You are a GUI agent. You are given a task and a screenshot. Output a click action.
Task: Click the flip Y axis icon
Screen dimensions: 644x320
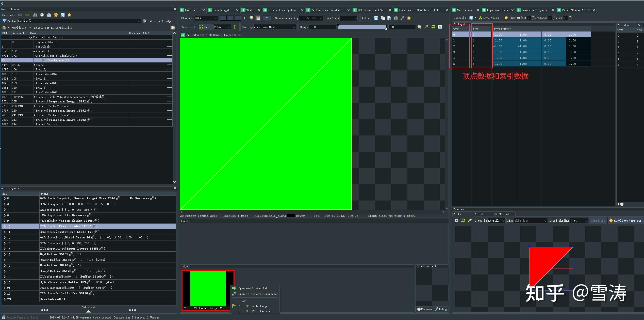coord(235,27)
